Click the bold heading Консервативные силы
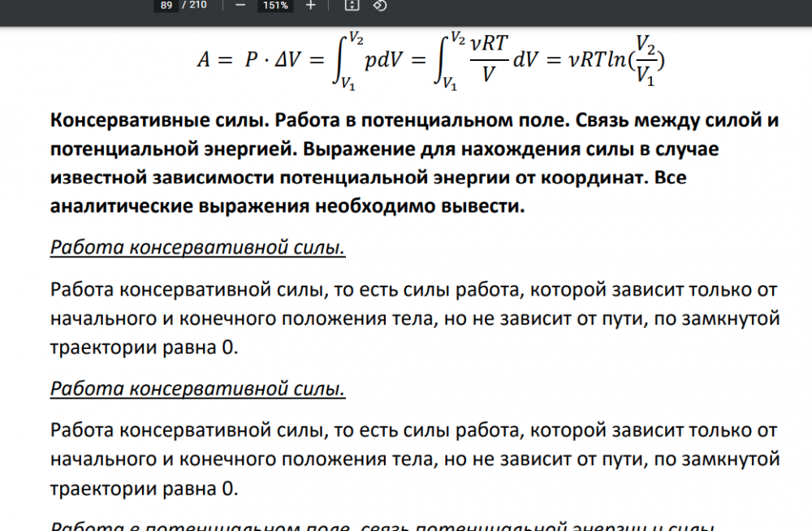The height and width of the screenshot is (531, 812). (159, 120)
